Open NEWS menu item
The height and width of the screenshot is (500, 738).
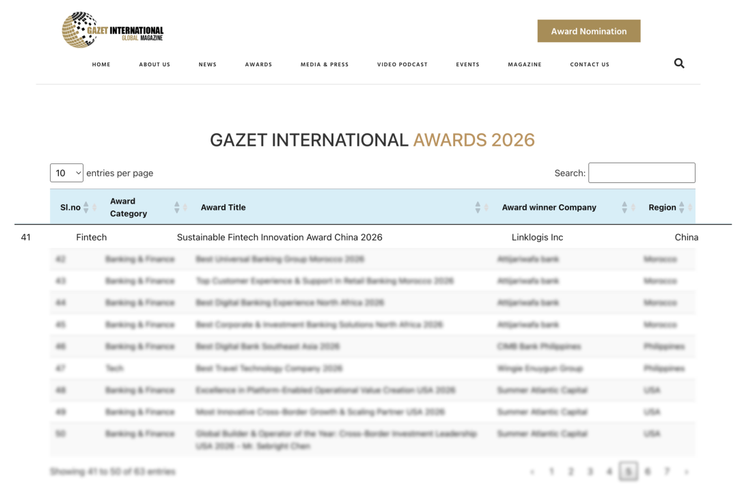pos(208,65)
